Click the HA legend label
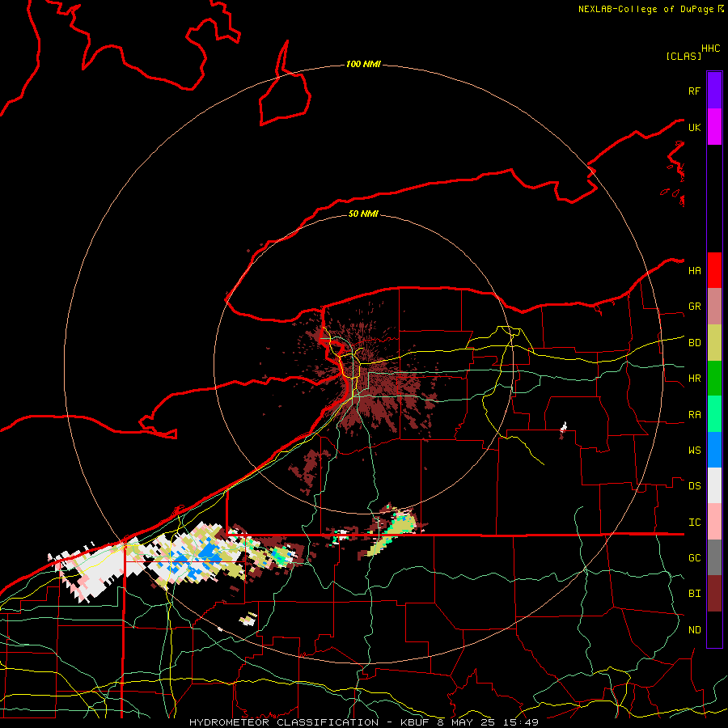This screenshot has width=728, height=728. click(x=694, y=270)
